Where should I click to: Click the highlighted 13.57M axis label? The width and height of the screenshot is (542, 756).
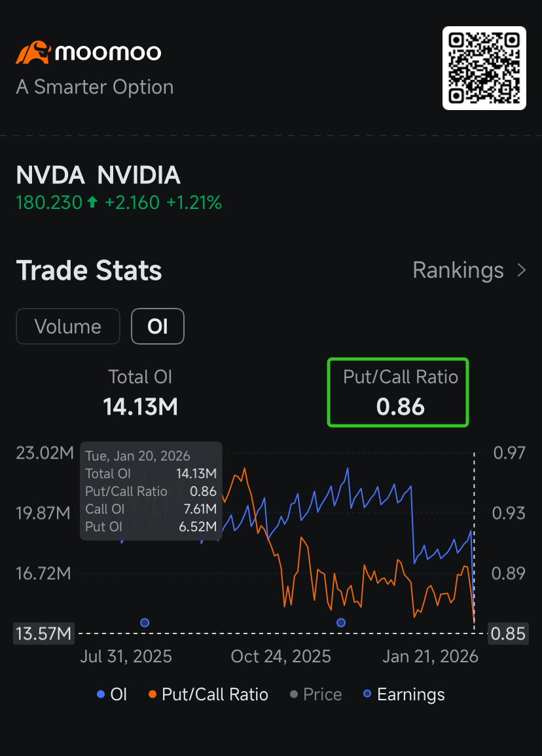(x=45, y=633)
